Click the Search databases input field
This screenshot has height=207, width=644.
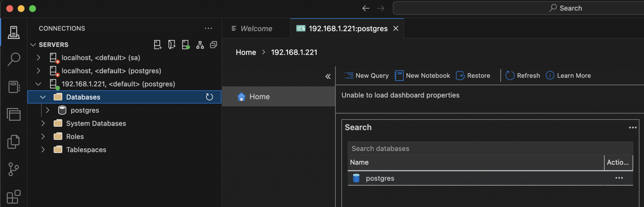490,148
